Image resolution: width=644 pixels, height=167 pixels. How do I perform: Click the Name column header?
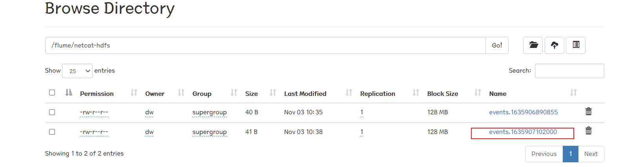click(498, 94)
